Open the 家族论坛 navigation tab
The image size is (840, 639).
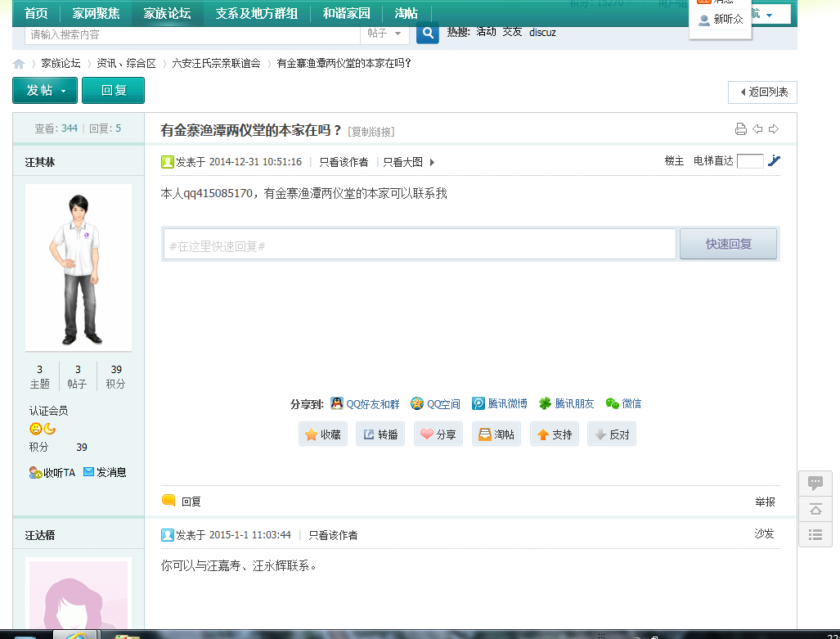167,14
